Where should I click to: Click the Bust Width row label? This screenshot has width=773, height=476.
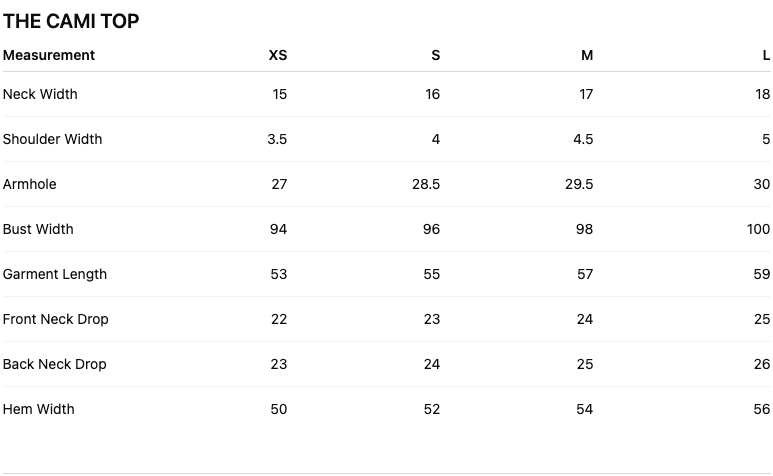38,229
